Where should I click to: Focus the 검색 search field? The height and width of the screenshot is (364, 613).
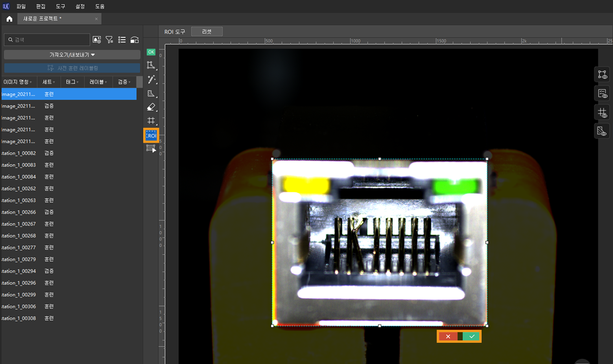47,40
